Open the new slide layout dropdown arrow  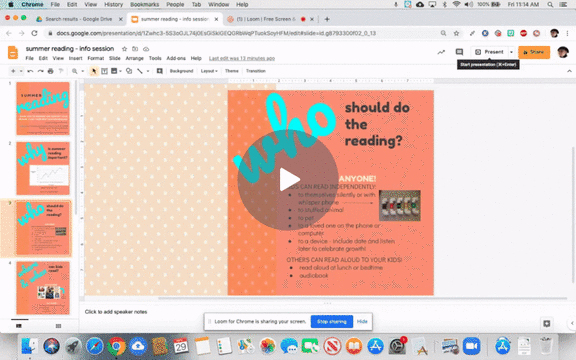click(x=21, y=71)
